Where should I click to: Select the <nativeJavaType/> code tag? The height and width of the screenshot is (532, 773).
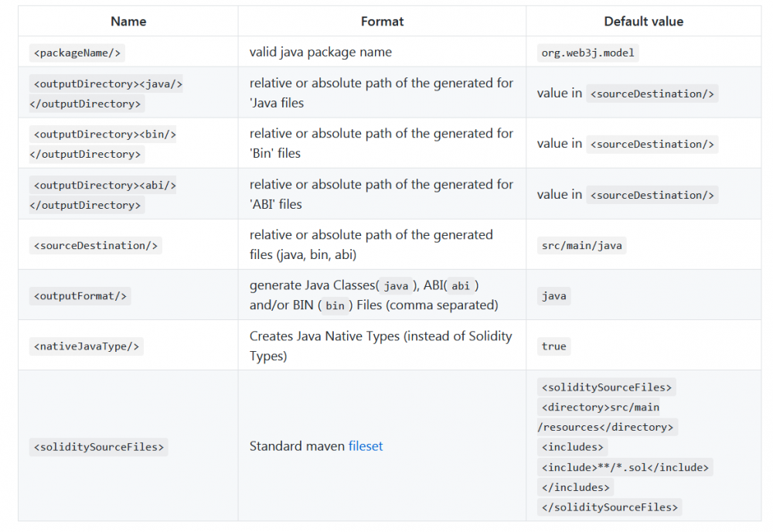tap(87, 346)
